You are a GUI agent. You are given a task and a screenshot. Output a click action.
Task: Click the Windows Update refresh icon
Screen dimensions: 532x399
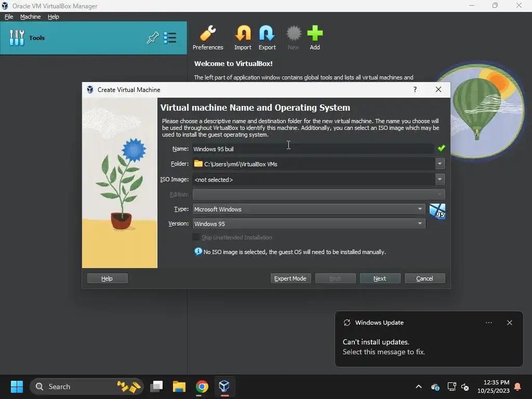tap(347, 323)
